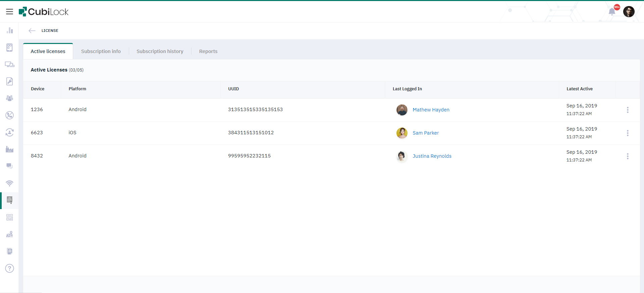Switch to the Subscription history tab
This screenshot has height=293, width=644.
pyautogui.click(x=160, y=51)
